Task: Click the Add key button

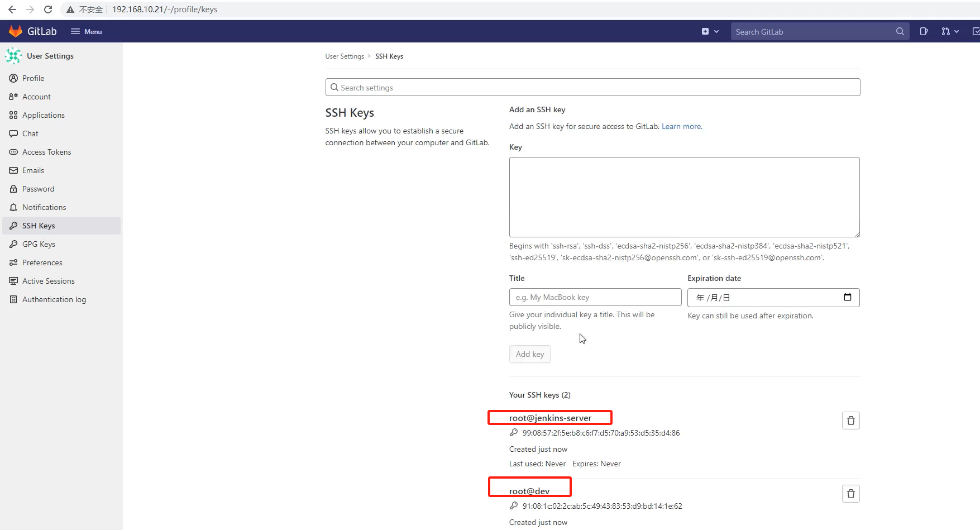Action: [x=530, y=354]
